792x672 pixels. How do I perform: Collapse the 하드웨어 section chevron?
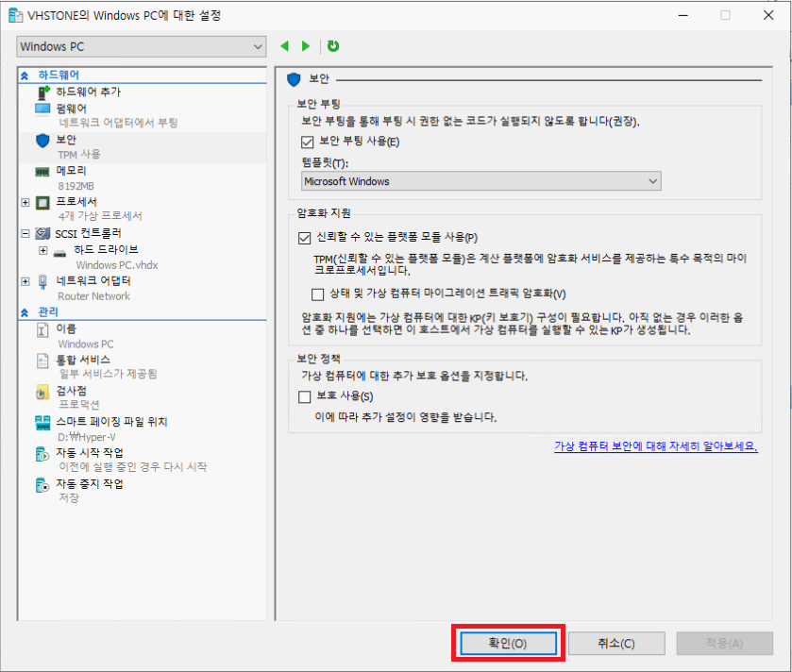tap(25, 76)
